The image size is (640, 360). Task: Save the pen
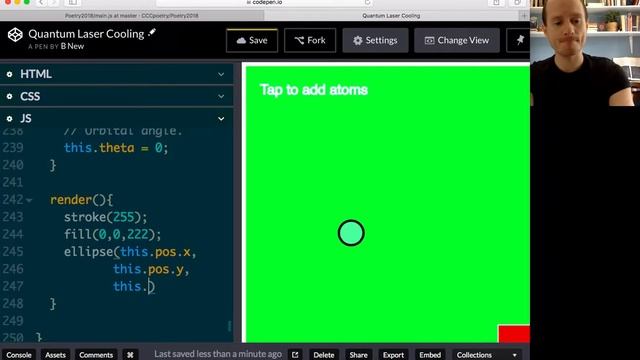click(252, 40)
